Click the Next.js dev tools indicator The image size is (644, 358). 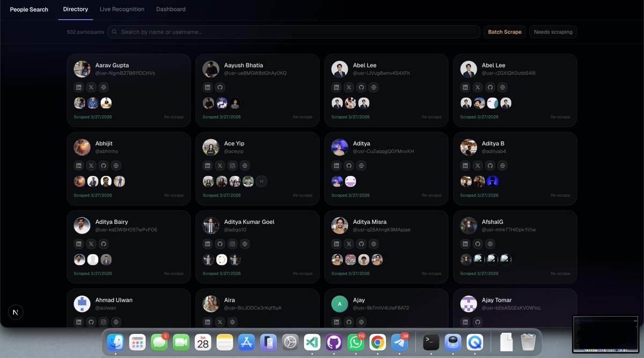tap(16, 312)
